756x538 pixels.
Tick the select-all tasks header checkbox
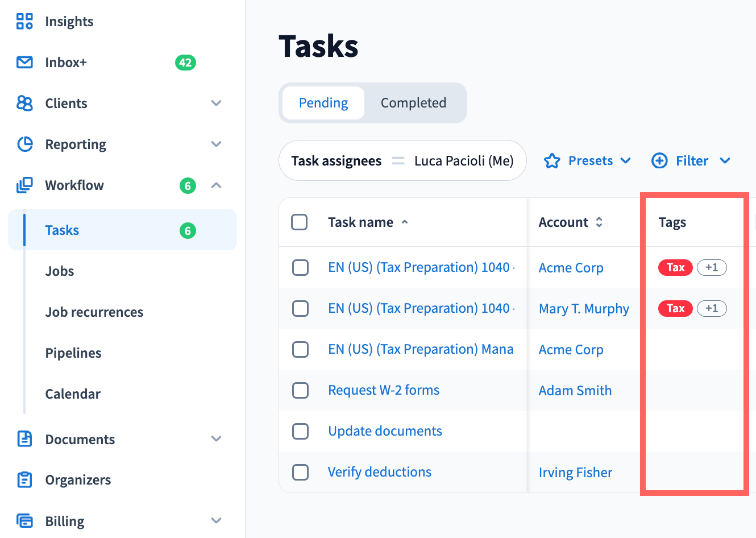coord(300,222)
